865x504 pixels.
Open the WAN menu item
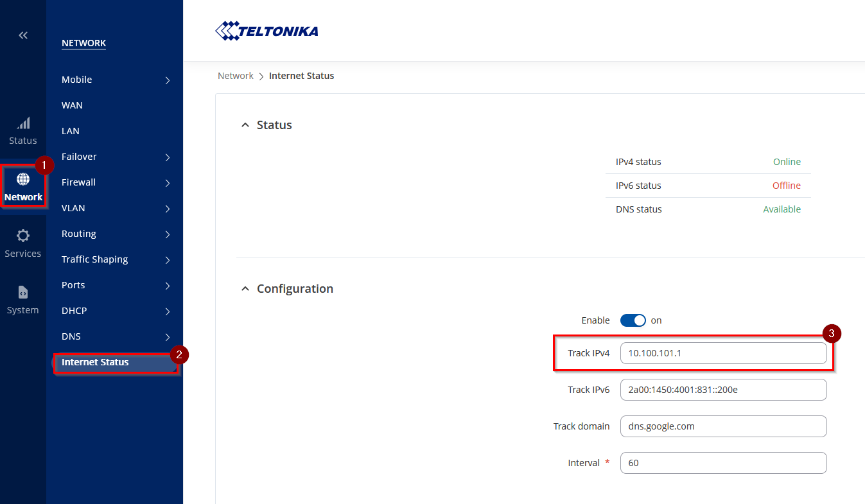tap(72, 105)
